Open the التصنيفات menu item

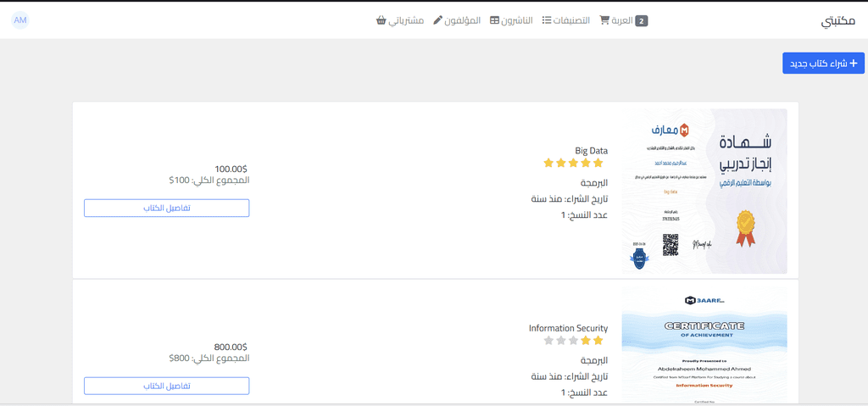point(565,20)
